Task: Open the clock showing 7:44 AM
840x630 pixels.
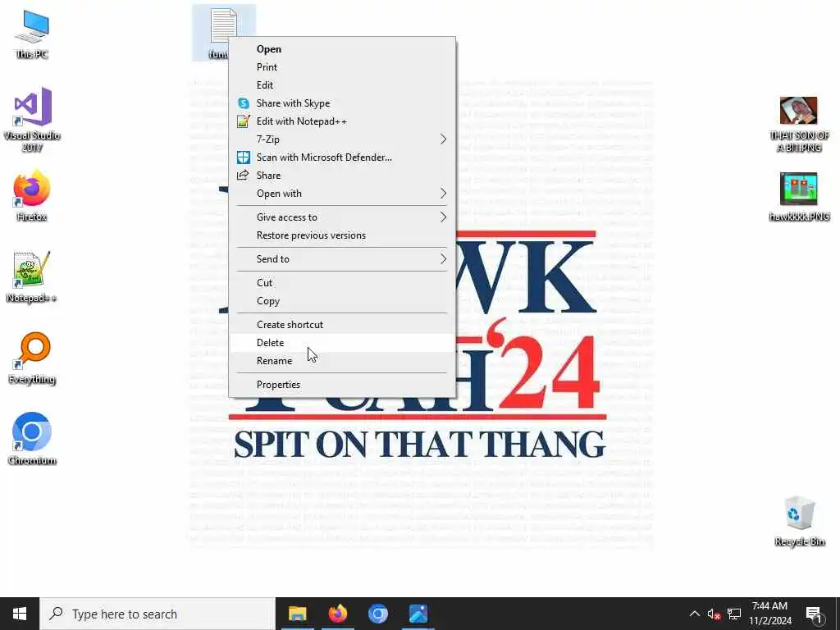Action: tap(769, 614)
